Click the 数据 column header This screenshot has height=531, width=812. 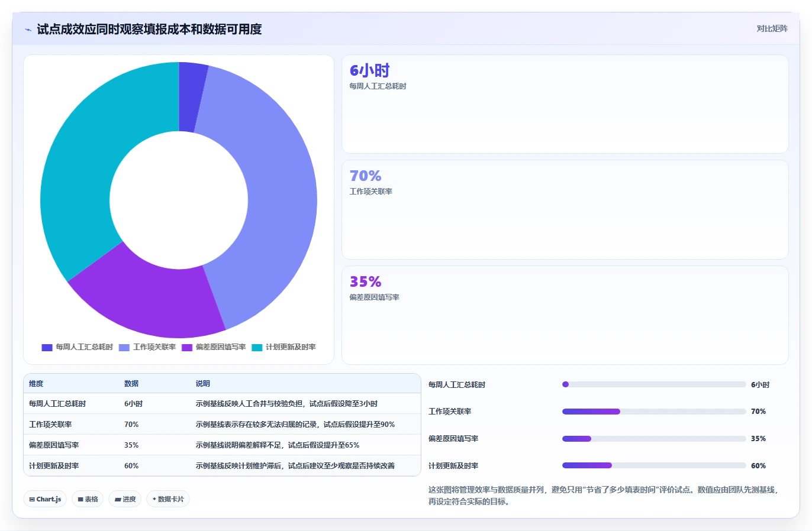point(131,384)
